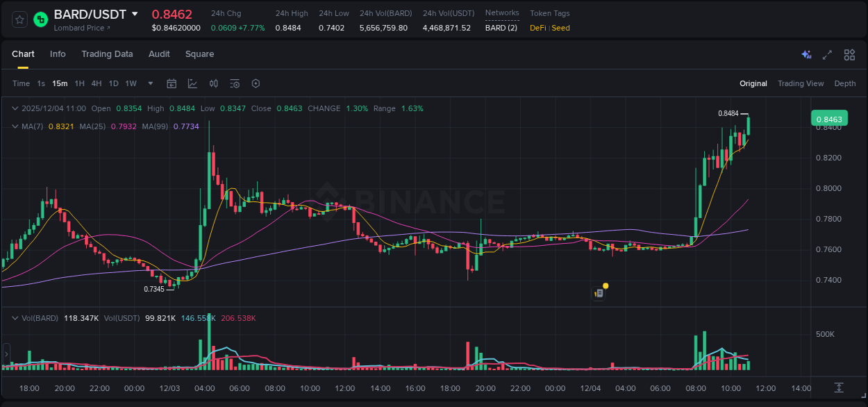Open the chart settings gear-list icon
This screenshot has width=868, height=407.
point(235,83)
